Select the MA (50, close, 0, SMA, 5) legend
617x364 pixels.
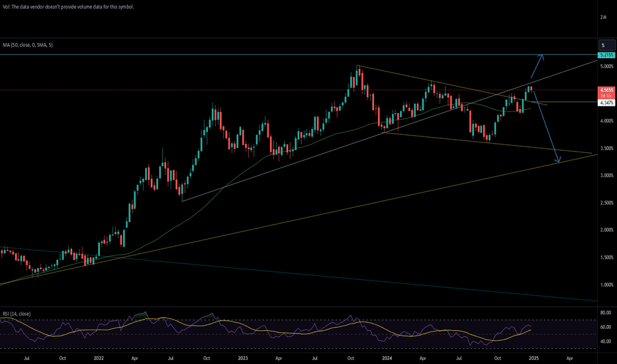tap(28, 45)
